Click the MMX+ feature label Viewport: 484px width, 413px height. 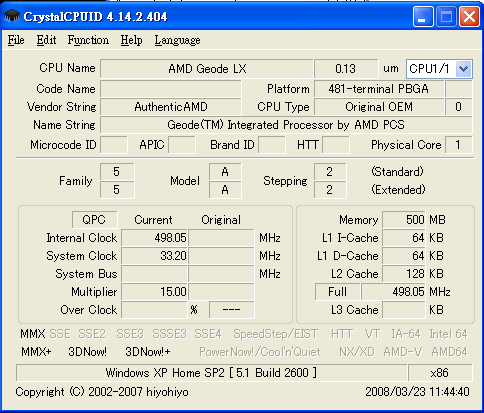36,352
